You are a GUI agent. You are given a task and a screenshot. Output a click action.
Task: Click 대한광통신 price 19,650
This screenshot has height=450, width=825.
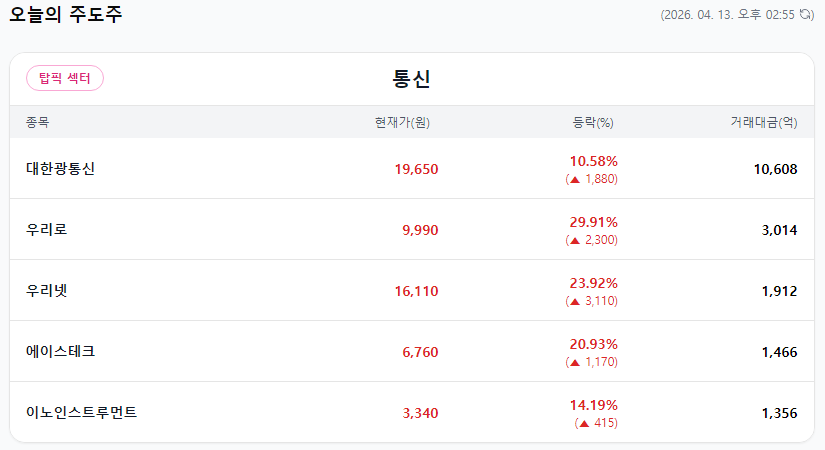(x=416, y=169)
